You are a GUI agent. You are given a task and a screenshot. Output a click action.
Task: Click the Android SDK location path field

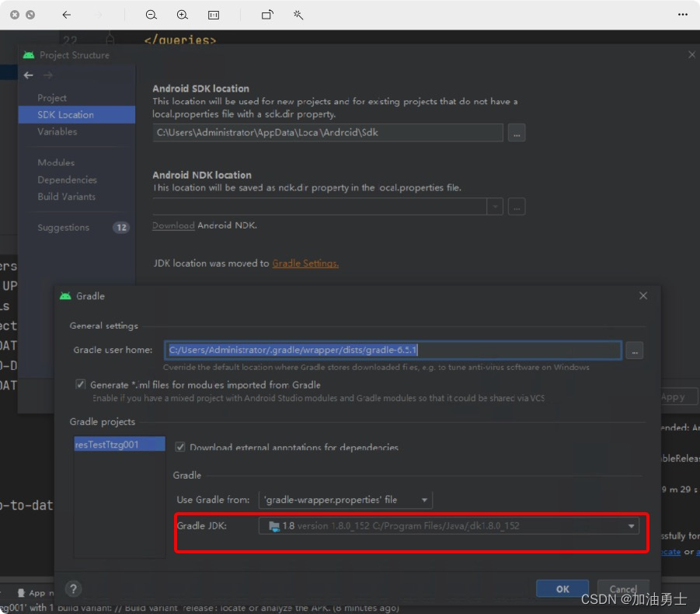(x=328, y=133)
